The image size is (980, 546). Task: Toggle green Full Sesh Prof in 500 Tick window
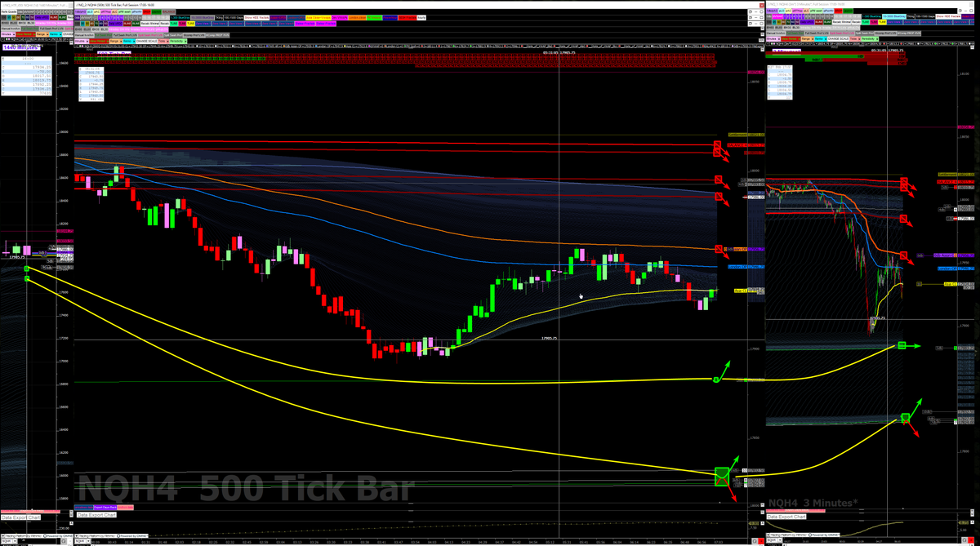tap(103, 35)
